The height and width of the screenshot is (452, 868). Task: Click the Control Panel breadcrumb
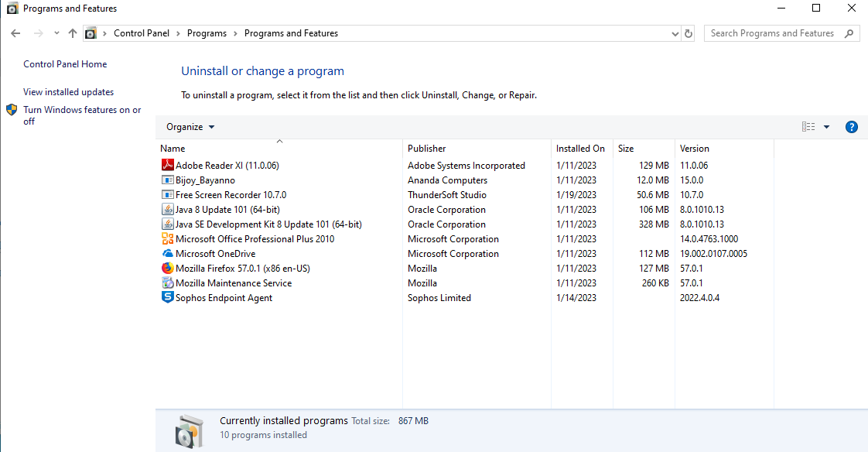(141, 33)
